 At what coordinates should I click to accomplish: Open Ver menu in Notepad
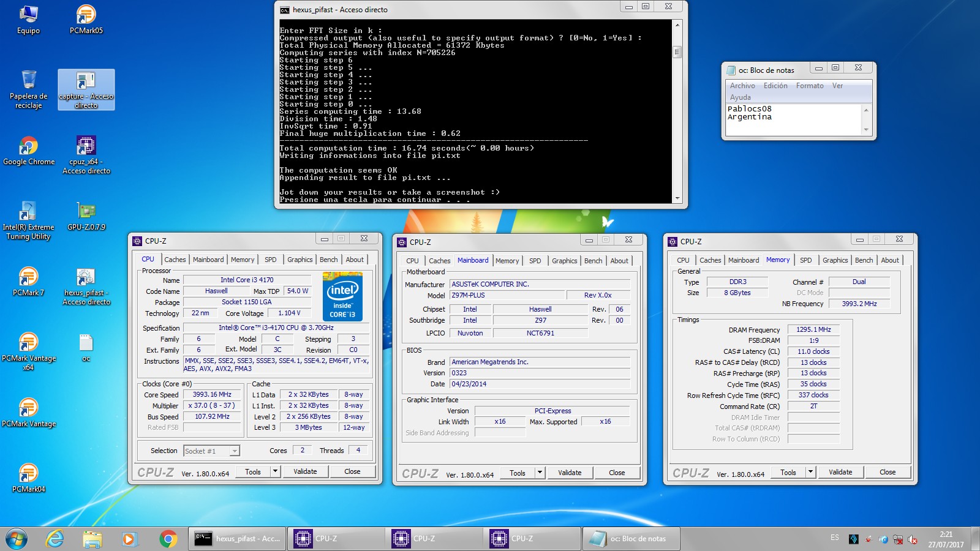(x=837, y=86)
